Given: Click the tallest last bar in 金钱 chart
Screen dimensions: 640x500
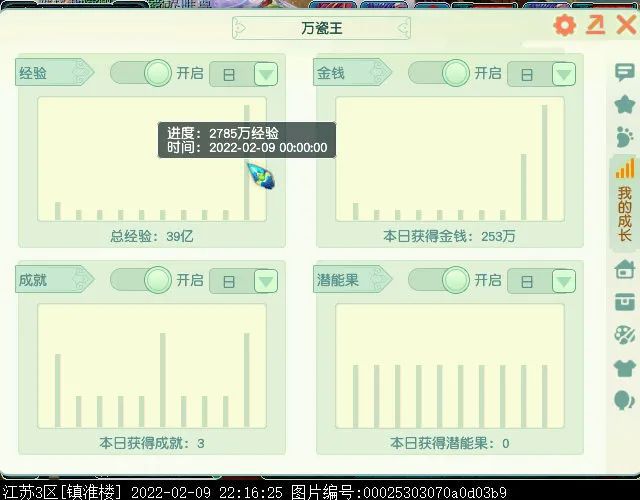Looking at the screenshot, I should pyautogui.click(x=544, y=162).
